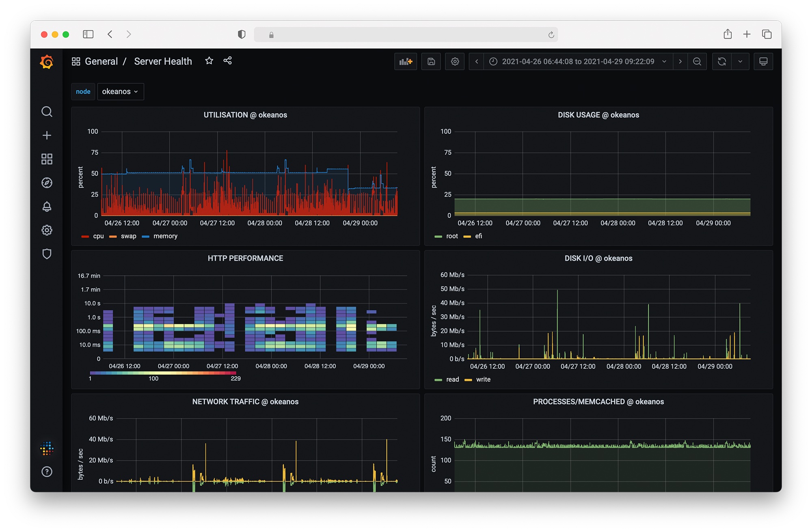Open the Dashboards grid icon in sidebar

47,159
